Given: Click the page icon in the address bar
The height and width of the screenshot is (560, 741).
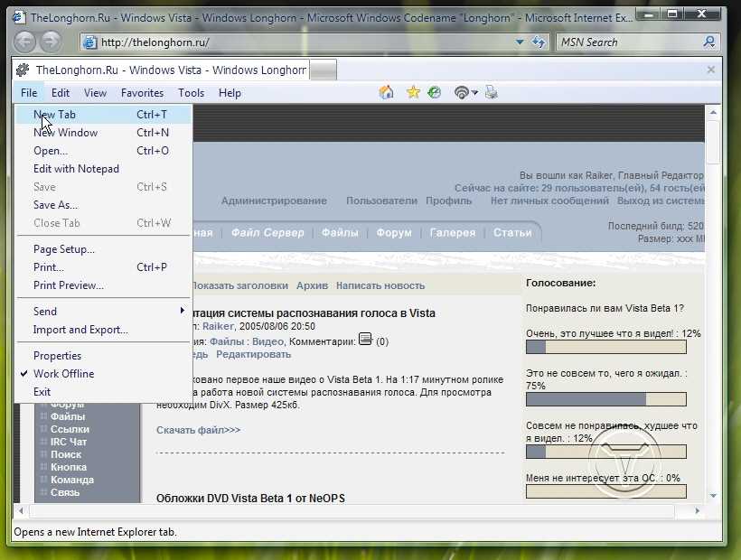Looking at the screenshot, I should coord(89,42).
